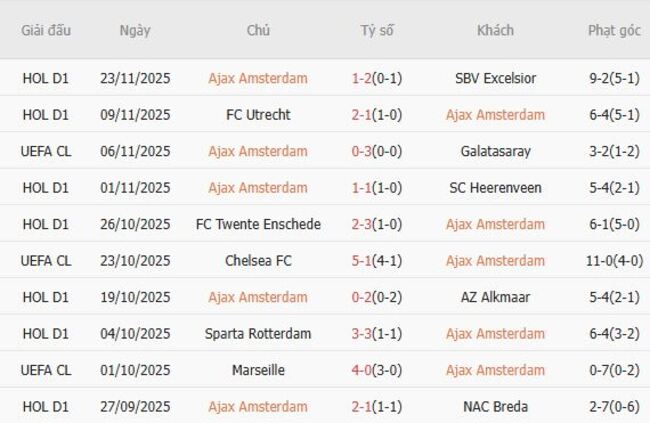Click the Marseille team link
650x423 pixels.
258,370
